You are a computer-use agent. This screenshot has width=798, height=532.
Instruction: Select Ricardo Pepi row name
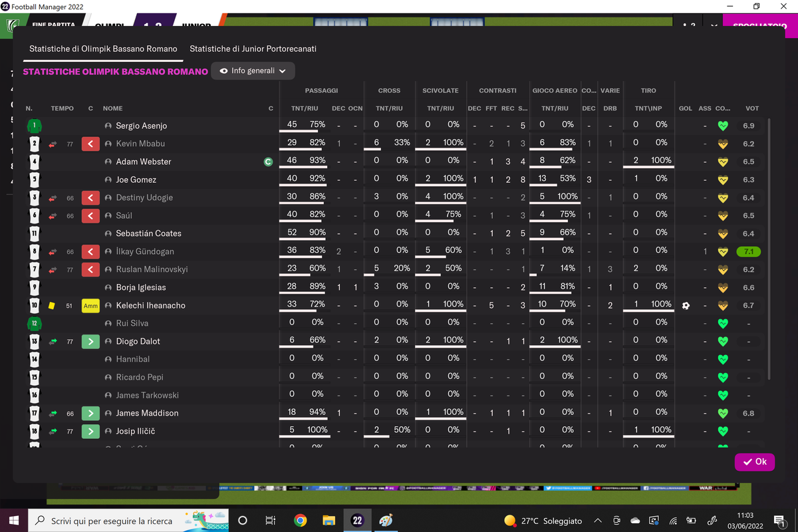140,377
